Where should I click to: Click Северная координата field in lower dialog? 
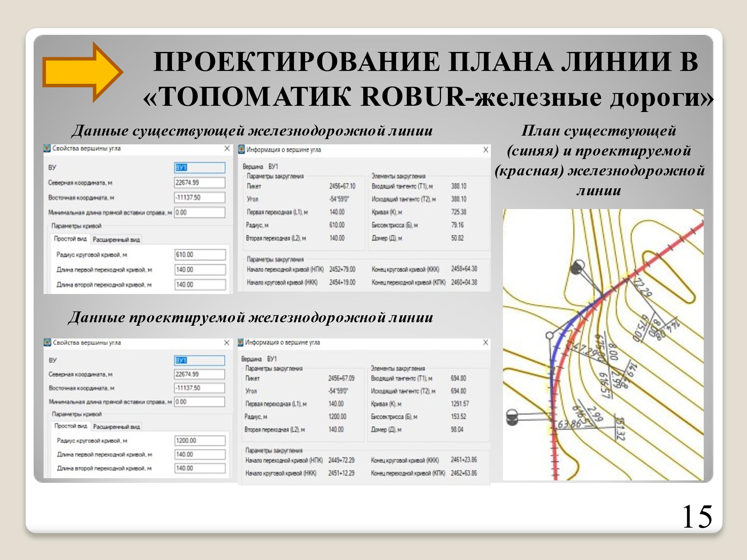coord(200,374)
